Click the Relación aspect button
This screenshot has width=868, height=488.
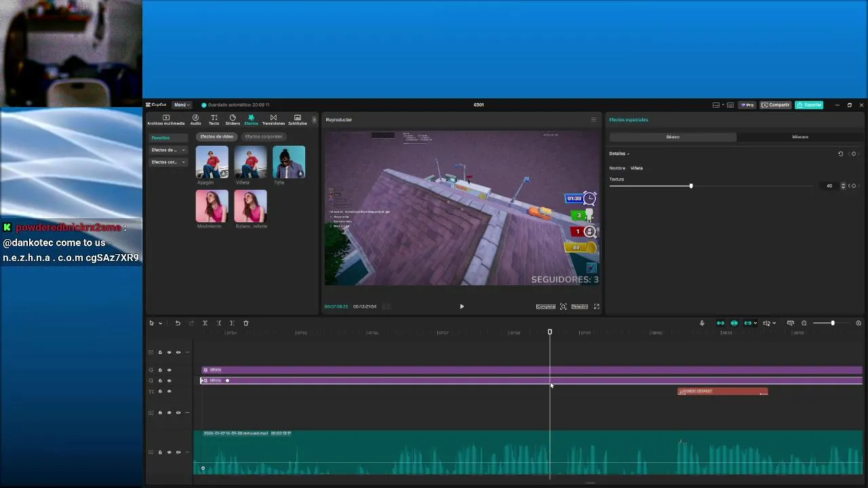pos(579,306)
